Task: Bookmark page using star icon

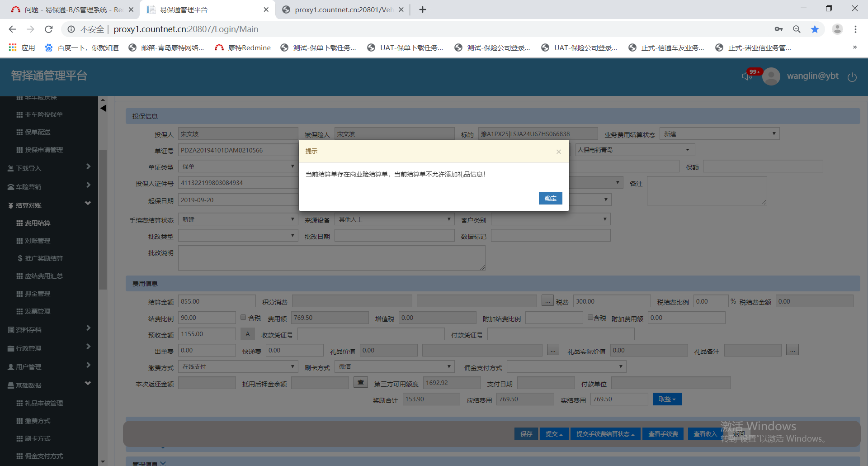Action: click(x=815, y=29)
